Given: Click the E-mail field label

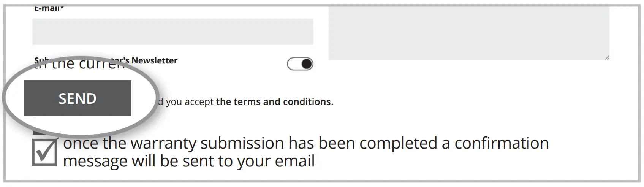Looking at the screenshot, I should 47,8.
